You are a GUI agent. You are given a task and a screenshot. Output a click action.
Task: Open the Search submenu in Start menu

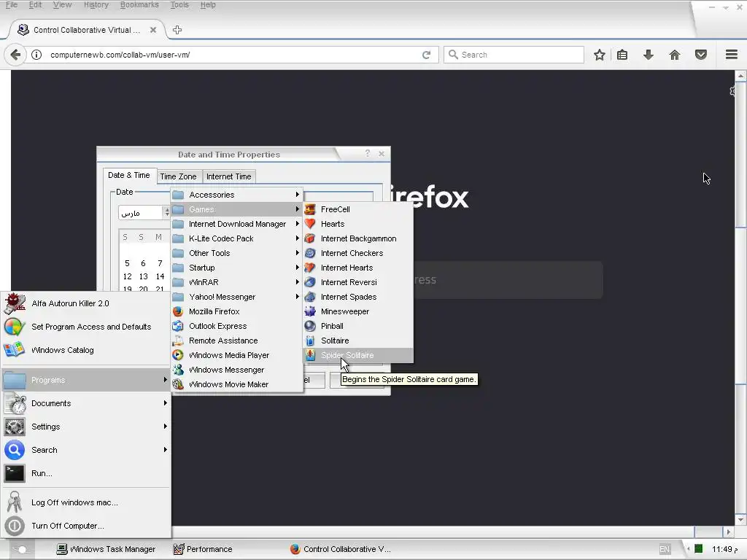86,450
